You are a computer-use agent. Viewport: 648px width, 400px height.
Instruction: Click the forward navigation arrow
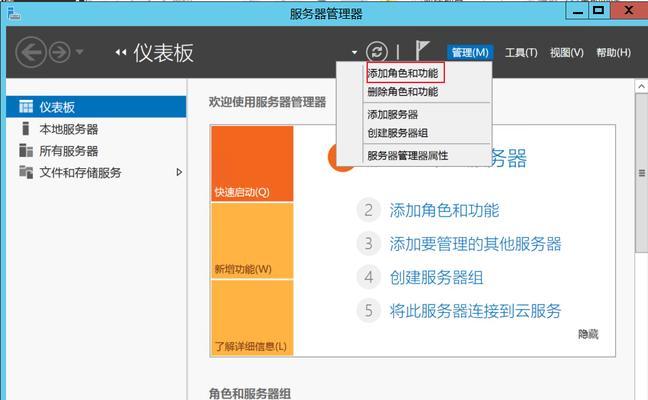pyautogui.click(x=60, y=52)
